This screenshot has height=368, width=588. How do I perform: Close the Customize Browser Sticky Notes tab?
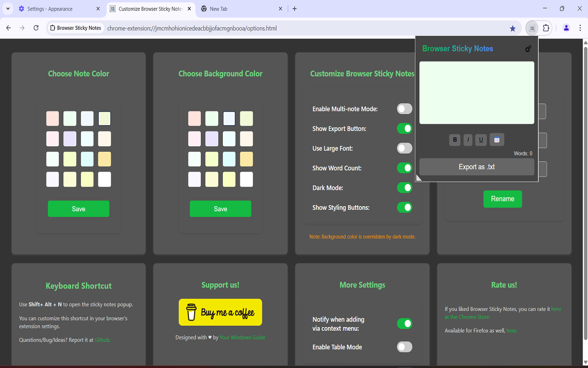tap(189, 9)
